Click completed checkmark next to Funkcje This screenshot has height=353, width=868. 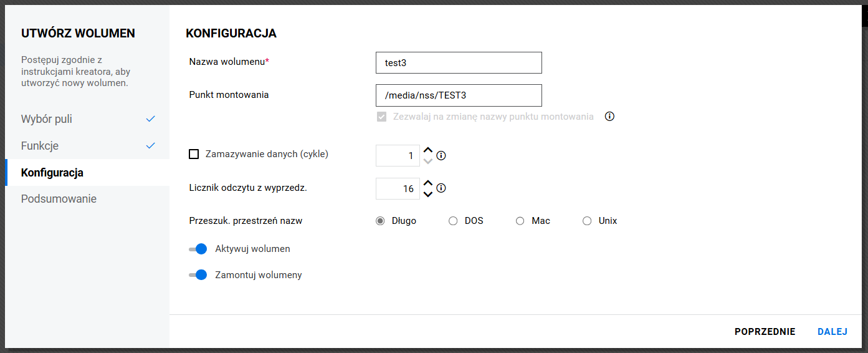click(x=150, y=145)
